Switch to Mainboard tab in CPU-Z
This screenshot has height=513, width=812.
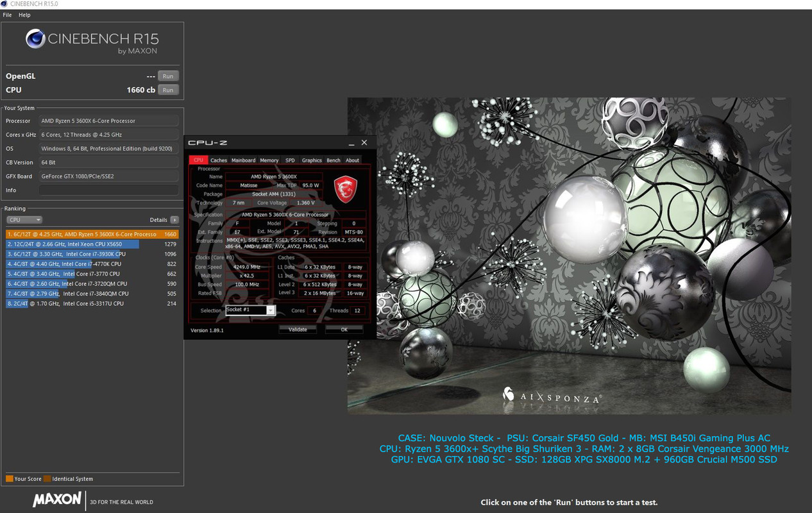tap(243, 160)
